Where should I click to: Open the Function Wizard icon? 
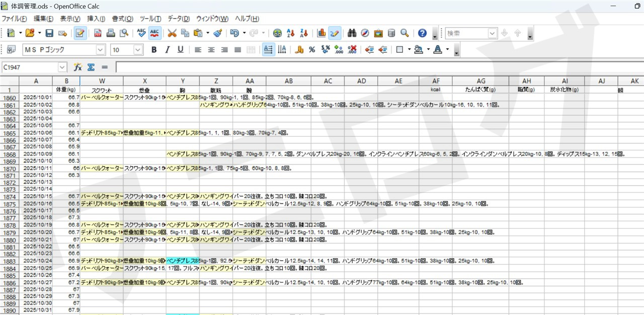point(77,67)
